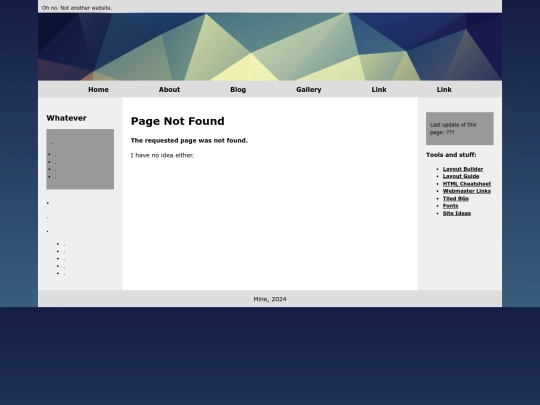This screenshot has width=540, height=405.
Task: Click the Fonts link
Action: pyautogui.click(x=450, y=206)
